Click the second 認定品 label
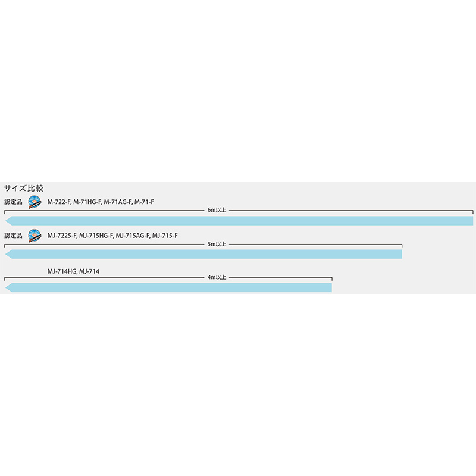This screenshot has width=476, height=476. (x=13, y=236)
